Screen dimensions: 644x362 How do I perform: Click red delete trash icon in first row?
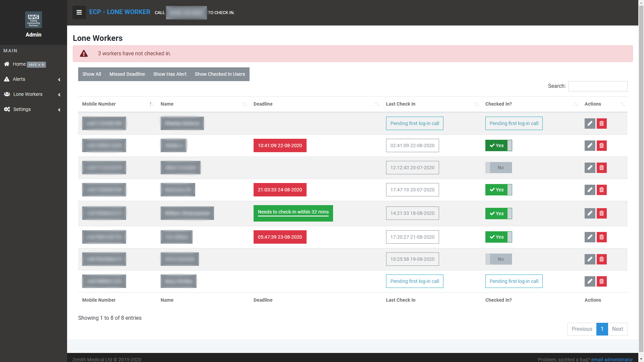pos(601,123)
